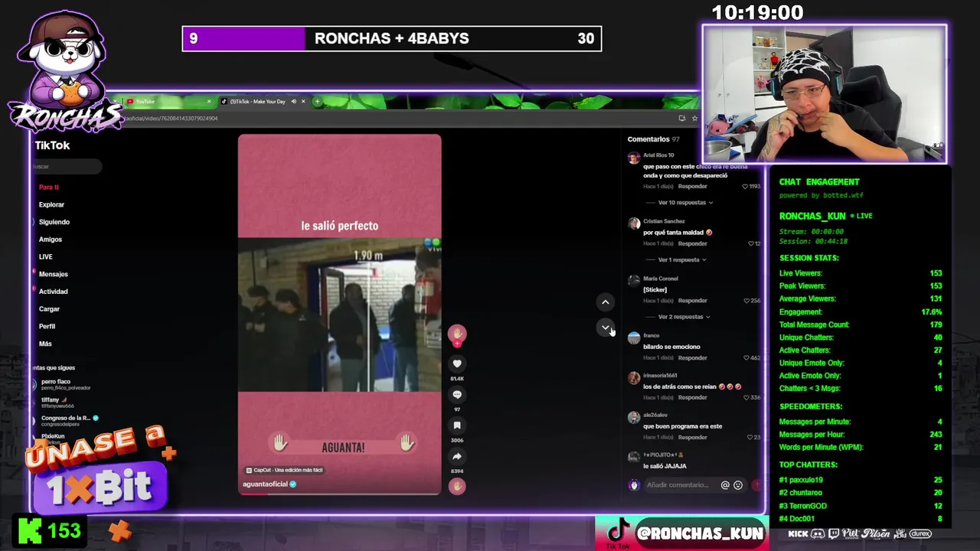Mute the TikTok tab speaker icon

click(294, 101)
